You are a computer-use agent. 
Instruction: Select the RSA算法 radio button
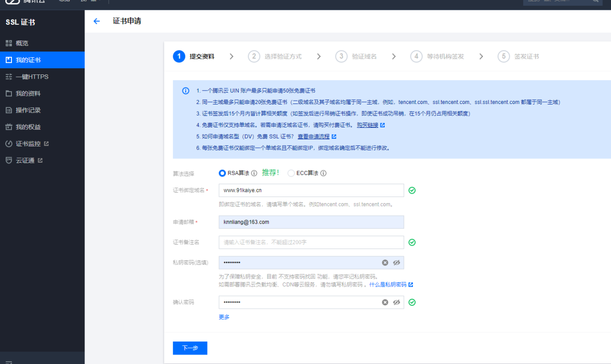[x=222, y=173]
